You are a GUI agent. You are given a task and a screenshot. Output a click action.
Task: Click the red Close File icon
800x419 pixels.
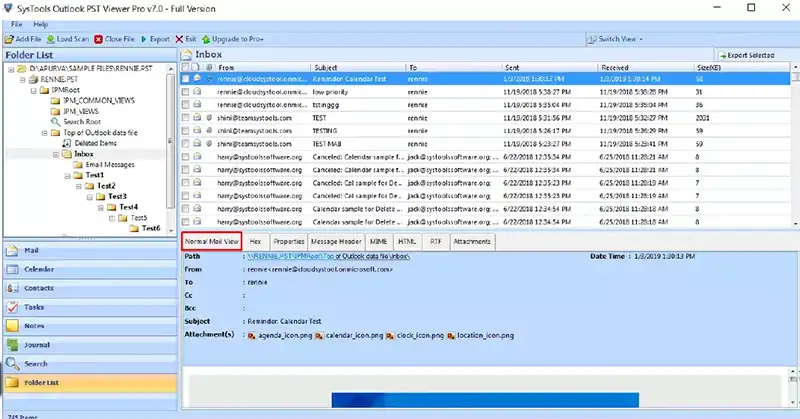coord(98,39)
